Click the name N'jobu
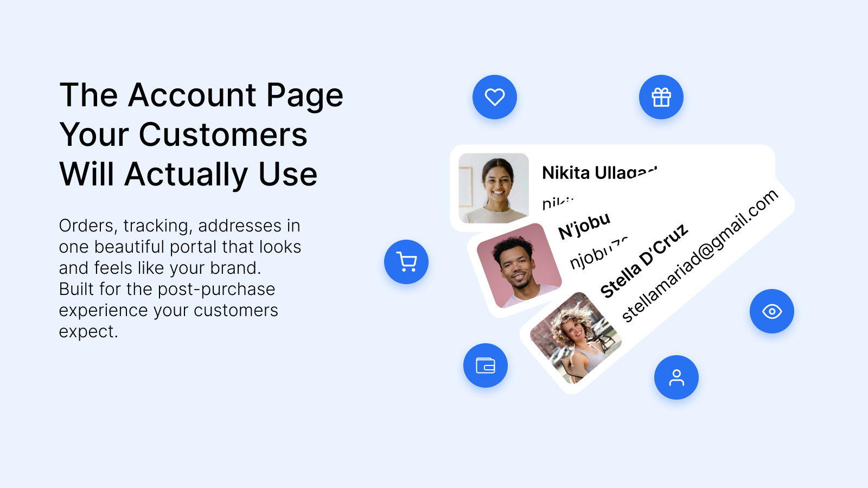 (584, 226)
